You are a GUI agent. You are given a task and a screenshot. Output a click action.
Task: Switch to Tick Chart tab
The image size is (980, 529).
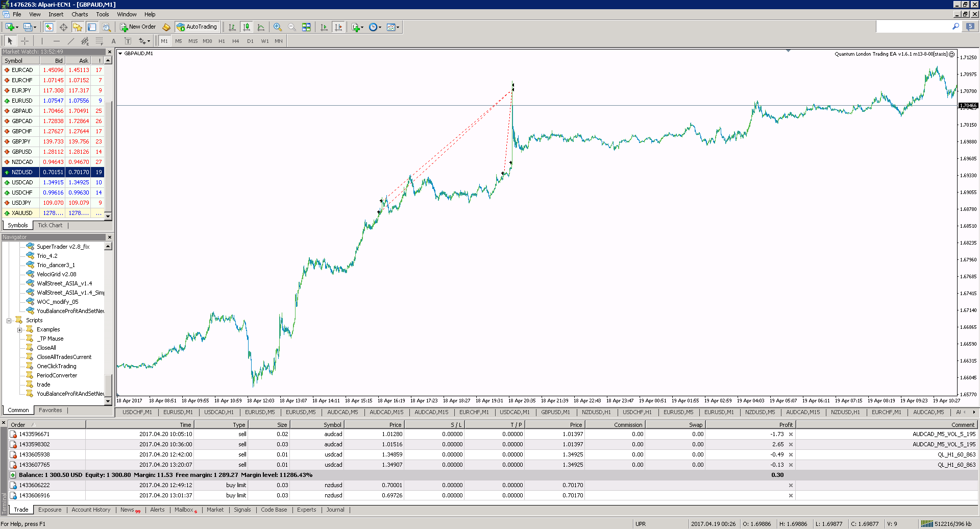(x=50, y=225)
